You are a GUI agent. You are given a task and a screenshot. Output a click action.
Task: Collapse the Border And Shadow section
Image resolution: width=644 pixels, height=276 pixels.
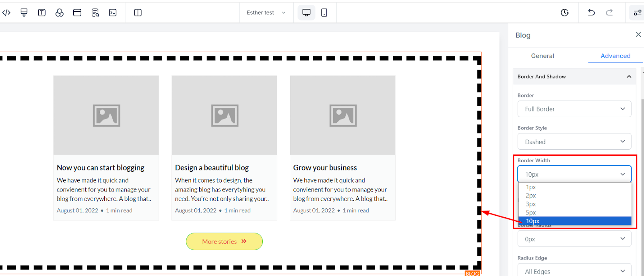(x=574, y=76)
